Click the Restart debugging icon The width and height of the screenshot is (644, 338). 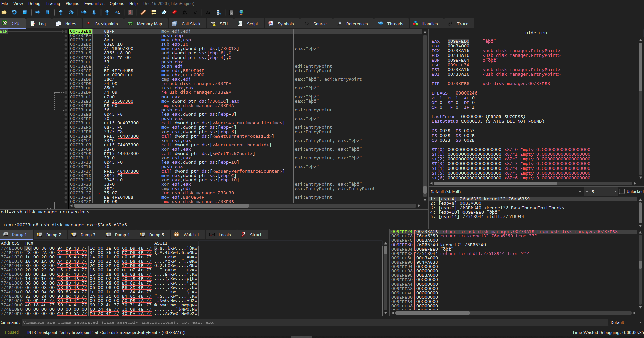pyautogui.click(x=14, y=12)
